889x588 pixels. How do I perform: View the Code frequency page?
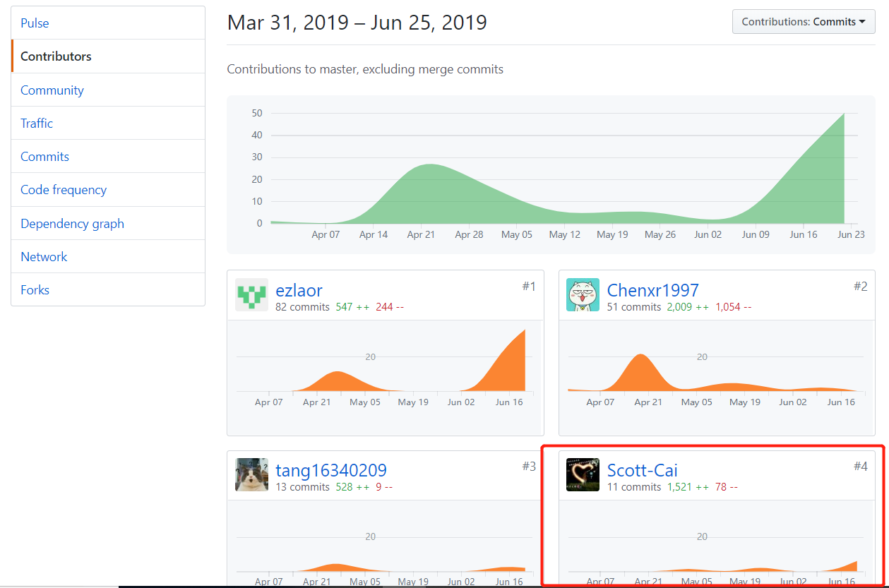click(64, 190)
